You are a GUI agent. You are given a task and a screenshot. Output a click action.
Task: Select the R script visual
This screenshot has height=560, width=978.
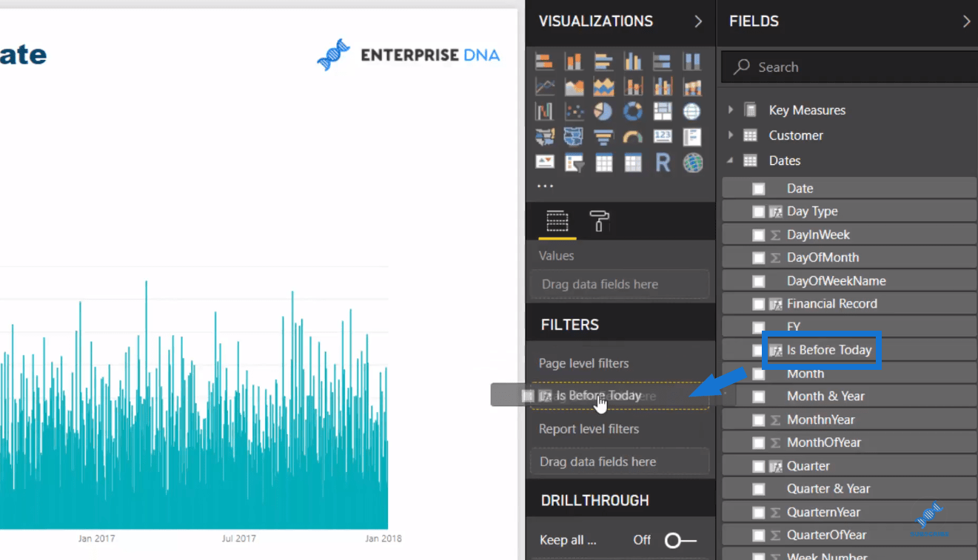coord(663,162)
